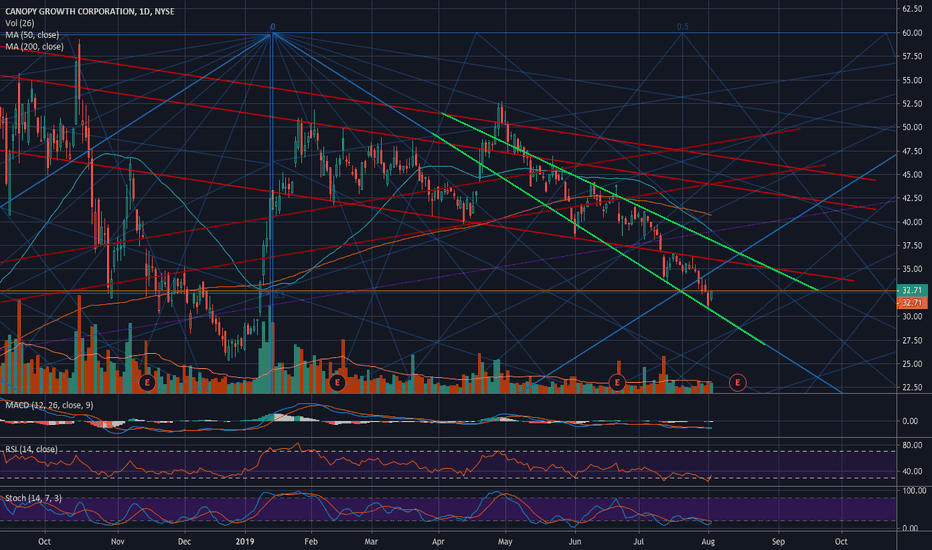Select the MA (50, close) indicator label
The height and width of the screenshot is (550, 932).
(x=32, y=35)
